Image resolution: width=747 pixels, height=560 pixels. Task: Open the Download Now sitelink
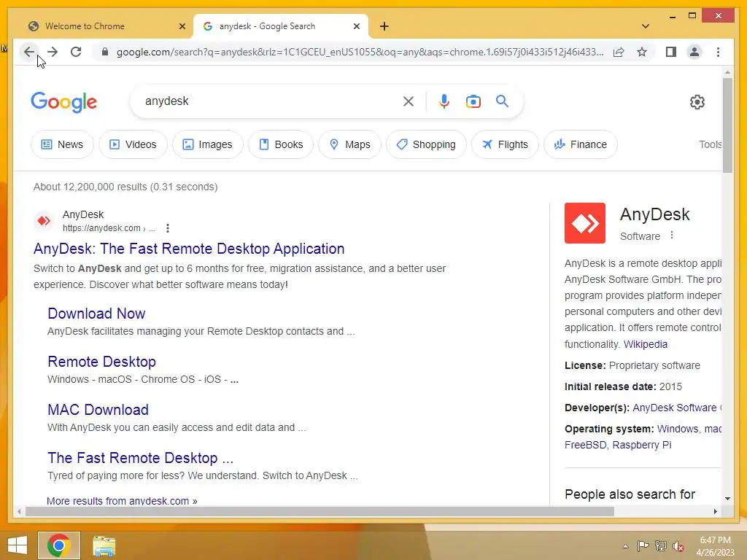point(96,314)
